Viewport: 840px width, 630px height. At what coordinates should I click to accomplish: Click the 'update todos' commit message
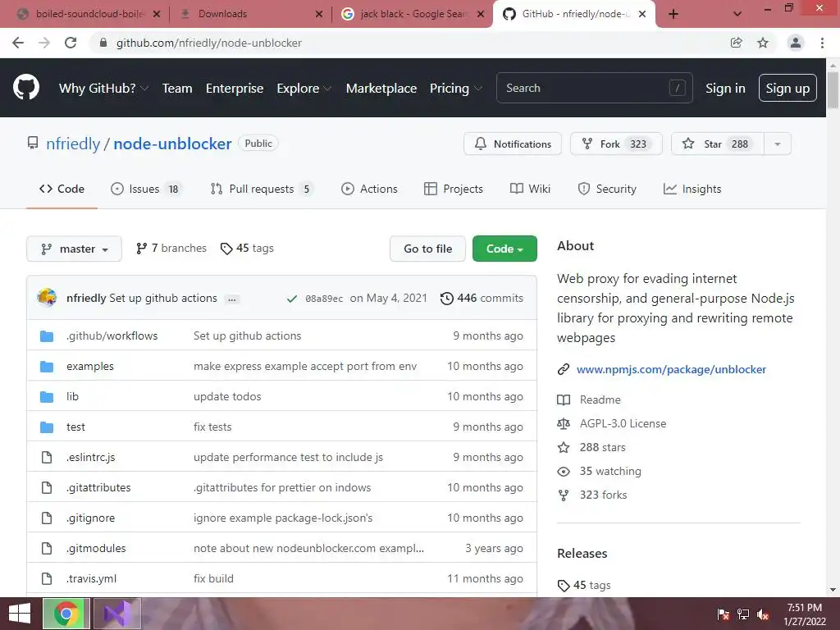[227, 396]
